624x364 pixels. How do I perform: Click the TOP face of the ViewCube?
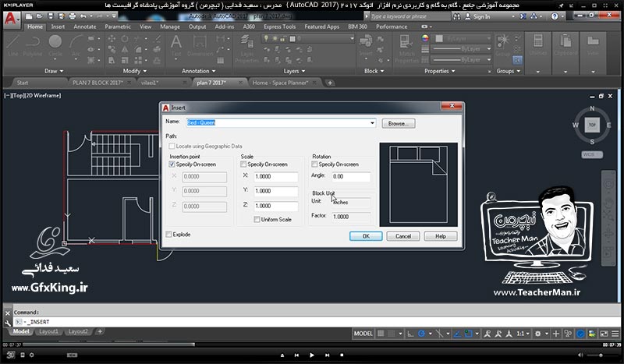coord(592,125)
